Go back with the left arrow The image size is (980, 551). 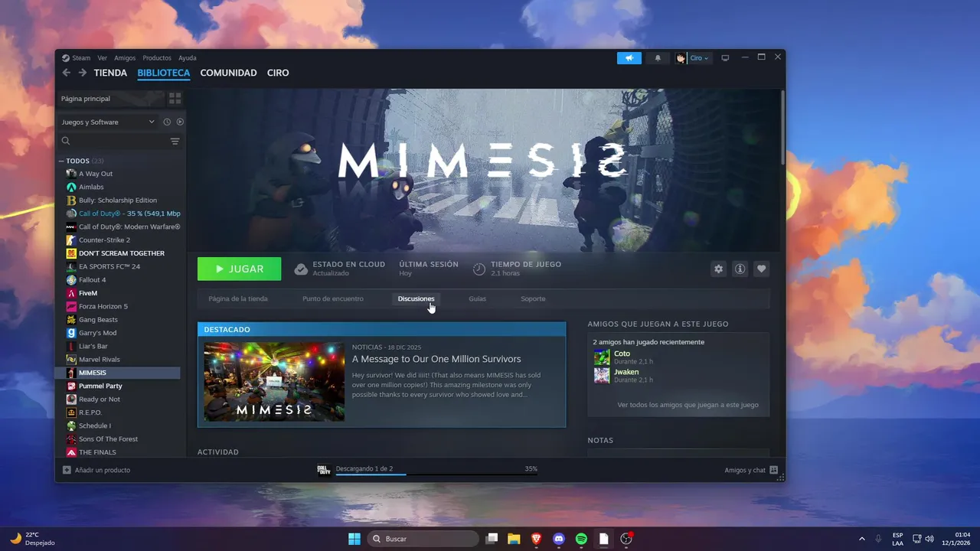click(66, 73)
